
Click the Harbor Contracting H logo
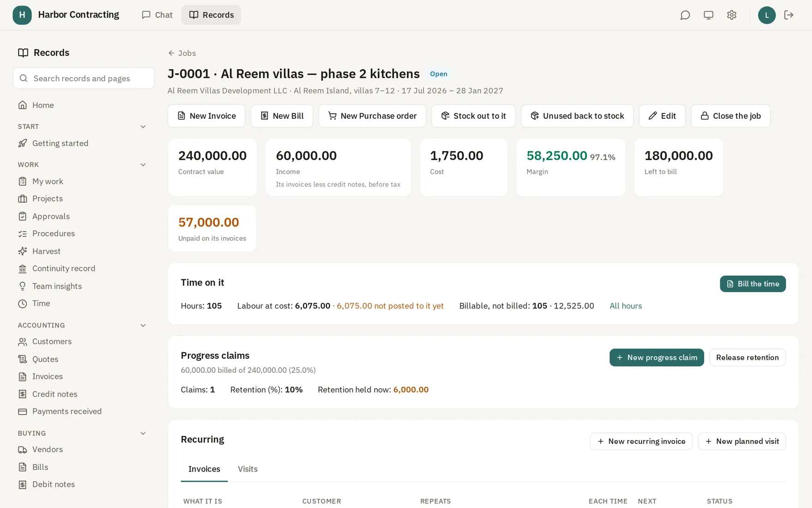(22, 15)
